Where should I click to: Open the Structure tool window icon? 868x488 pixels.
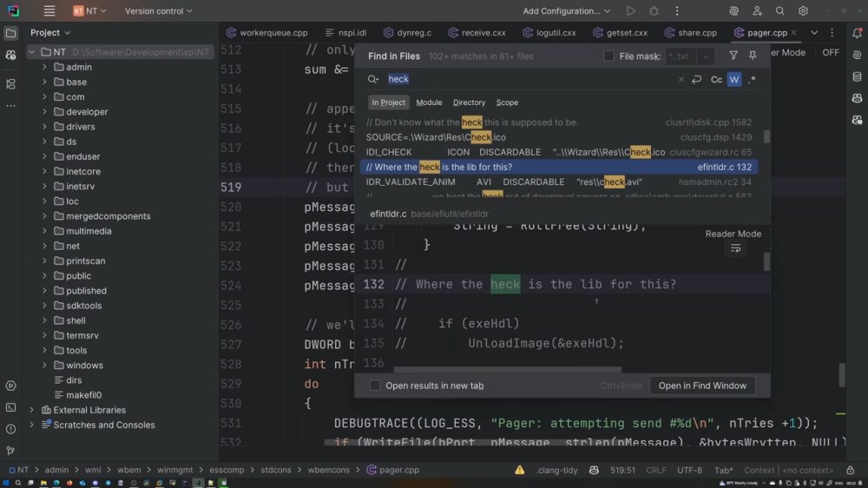(10, 84)
